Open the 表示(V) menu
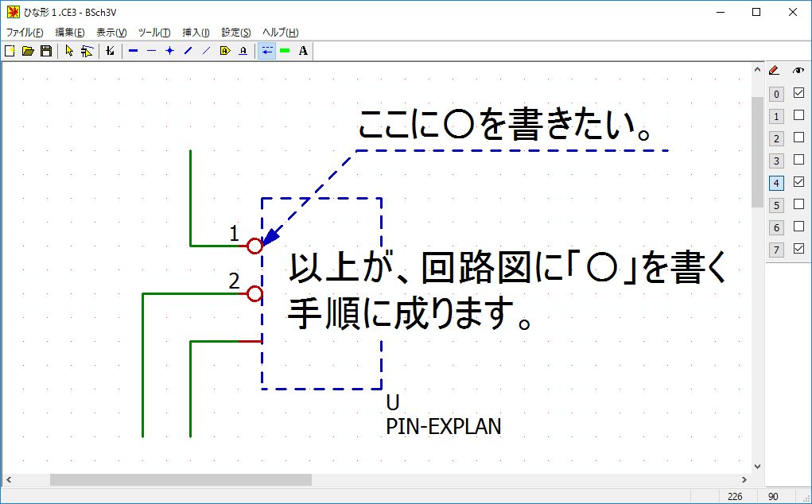The image size is (812, 504). 111,33
